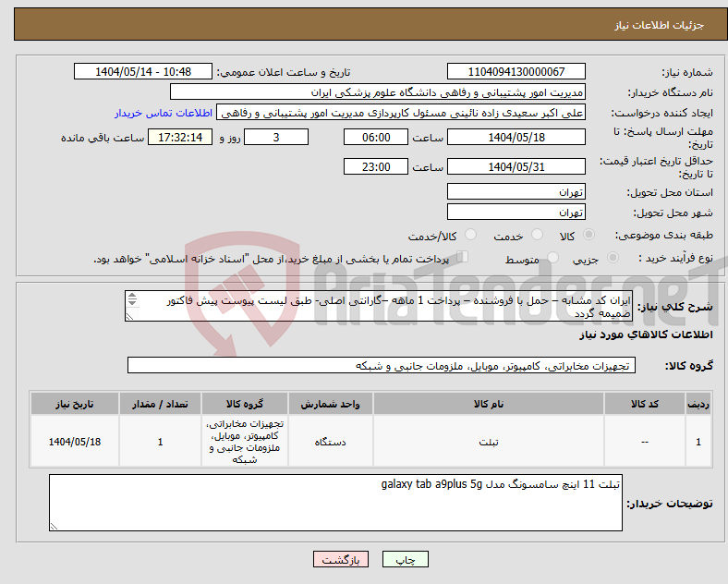This screenshot has width=728, height=584.
Task: Click the deadline time 06:00 field
Action: point(376,137)
